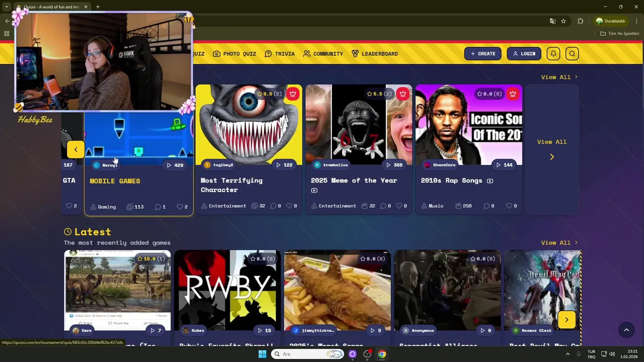Like 2010s Rap Songs with heart icon

point(509,206)
